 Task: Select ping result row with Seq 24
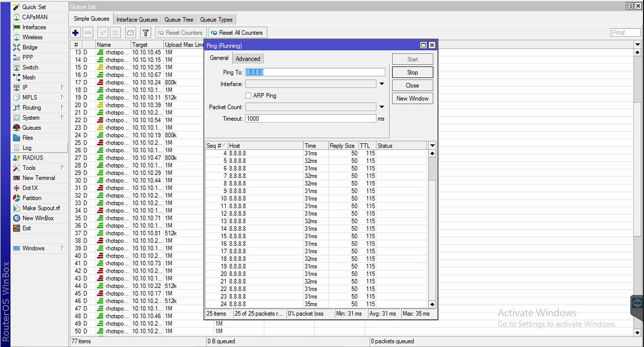[317, 304]
